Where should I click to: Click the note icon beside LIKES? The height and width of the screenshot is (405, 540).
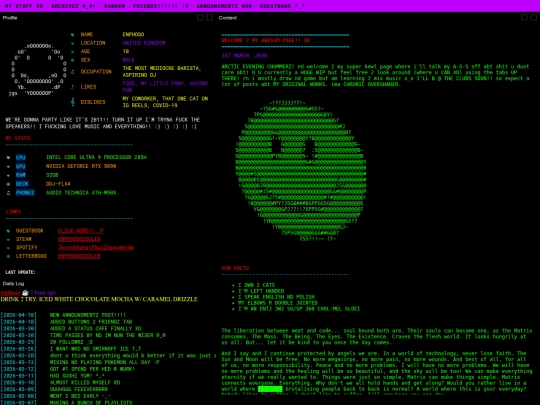tap(72, 87)
